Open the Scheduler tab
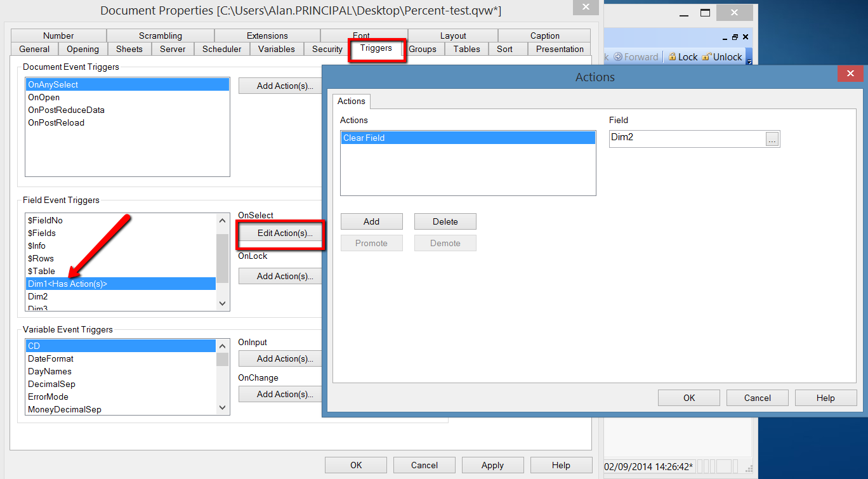The image size is (868, 479). (222, 49)
